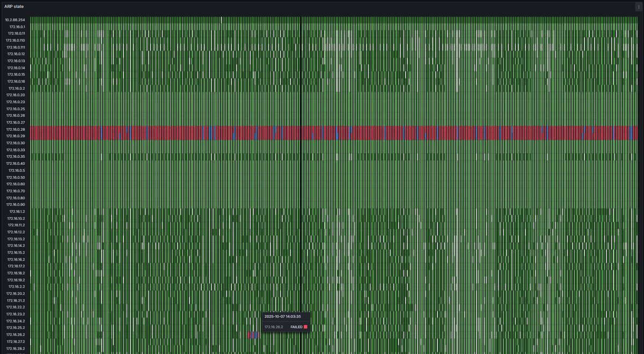Select the 172.16.19.2 row label
The width and height of the screenshot is (644, 354).
coord(16,280)
